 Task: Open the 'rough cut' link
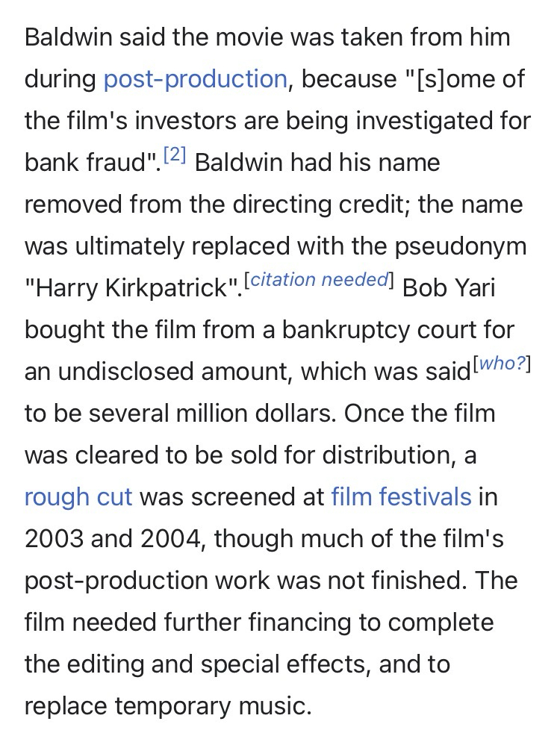pos(78,496)
